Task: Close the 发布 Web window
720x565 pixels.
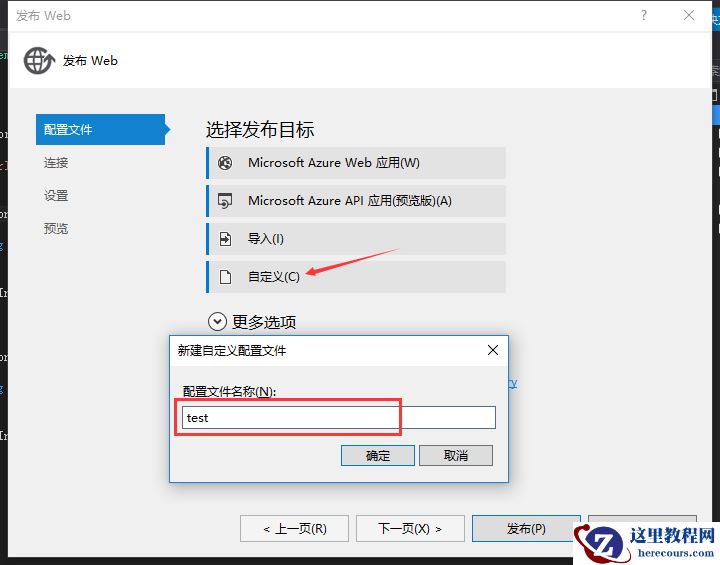Action: pyautogui.click(x=689, y=15)
